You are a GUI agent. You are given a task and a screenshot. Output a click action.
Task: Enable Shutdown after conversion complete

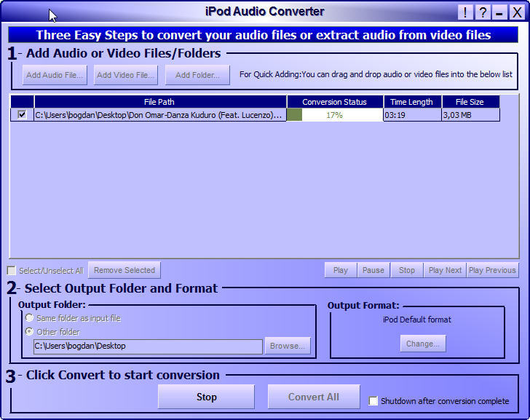click(373, 401)
